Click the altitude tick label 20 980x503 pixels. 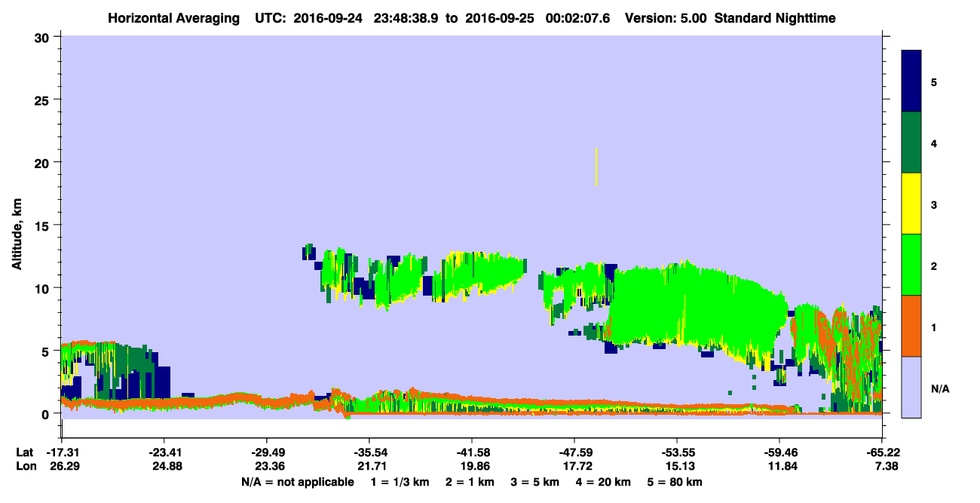(44, 162)
